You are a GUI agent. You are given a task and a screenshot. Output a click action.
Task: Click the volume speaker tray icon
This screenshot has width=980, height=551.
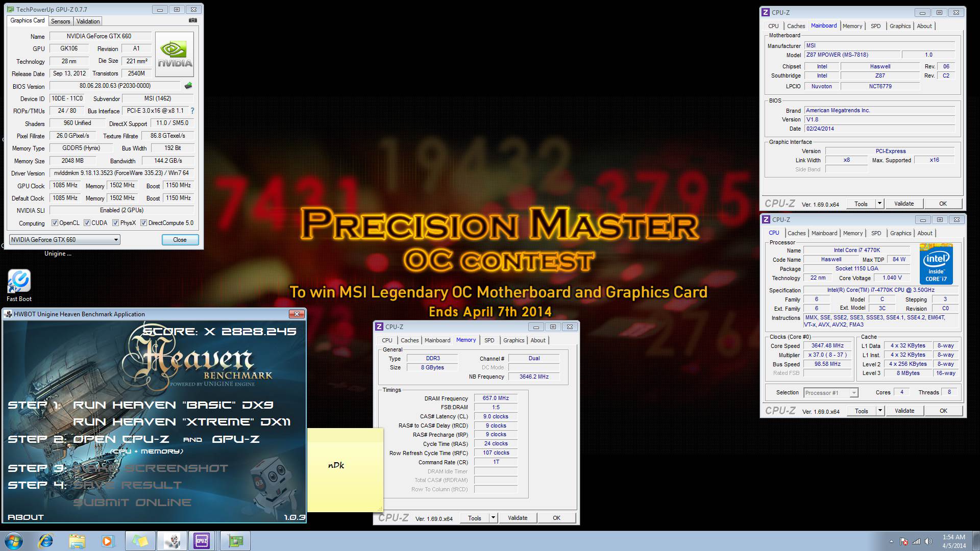(928, 541)
